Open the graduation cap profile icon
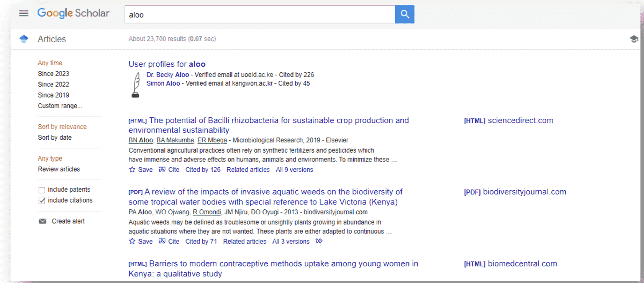The image size is (644, 283). pos(634,39)
